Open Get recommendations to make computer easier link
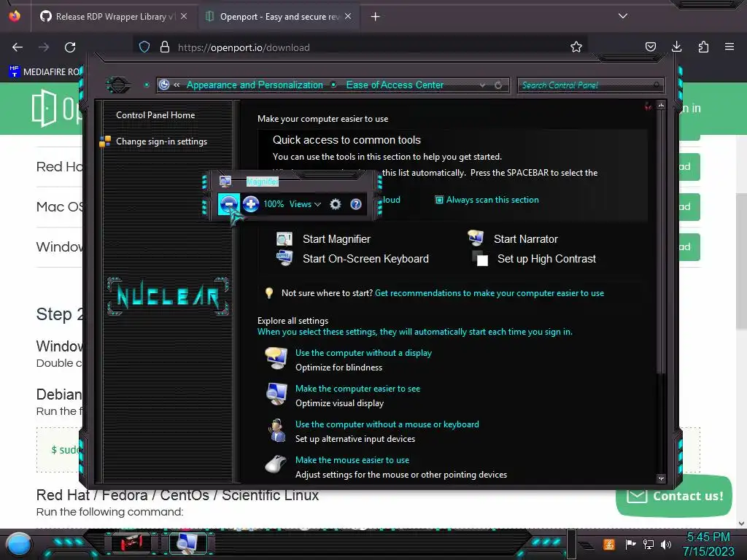 tap(489, 293)
